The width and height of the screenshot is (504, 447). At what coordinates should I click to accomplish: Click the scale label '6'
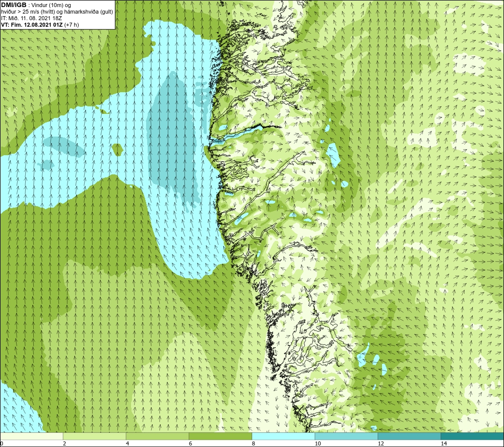click(191, 444)
